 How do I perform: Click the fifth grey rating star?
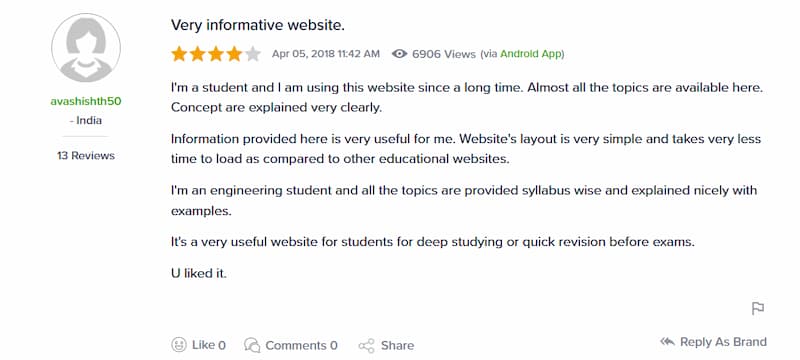pos(253,54)
